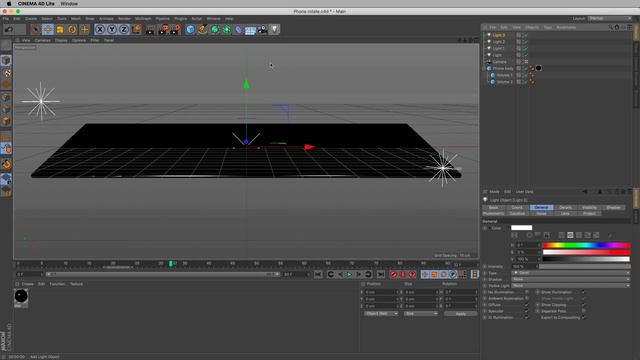Viewport: 640px width, 360px height.
Task: Toggle the Ambient Illumination checkbox
Action: [x=527, y=299]
